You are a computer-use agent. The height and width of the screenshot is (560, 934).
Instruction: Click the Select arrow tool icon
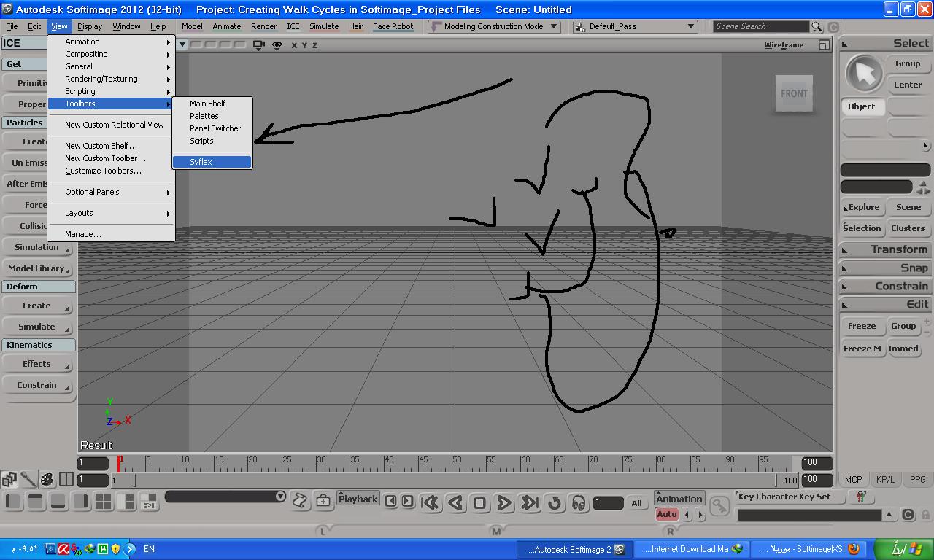[x=864, y=74]
